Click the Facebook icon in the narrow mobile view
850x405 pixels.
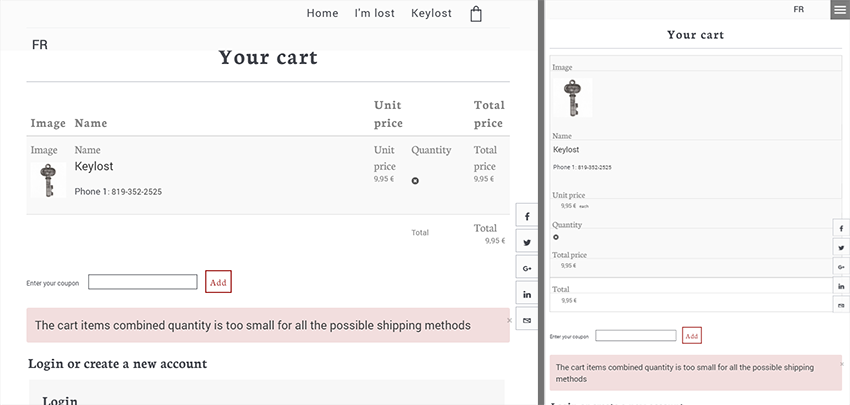click(841, 229)
